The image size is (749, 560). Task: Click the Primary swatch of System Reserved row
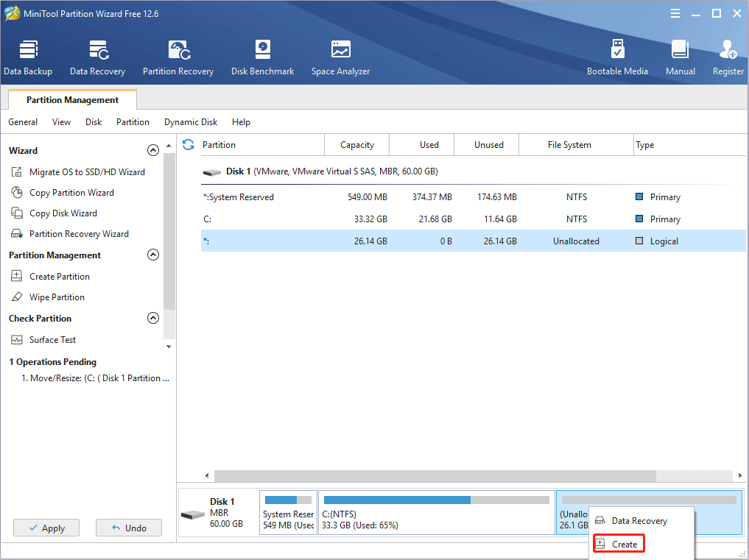(639, 196)
